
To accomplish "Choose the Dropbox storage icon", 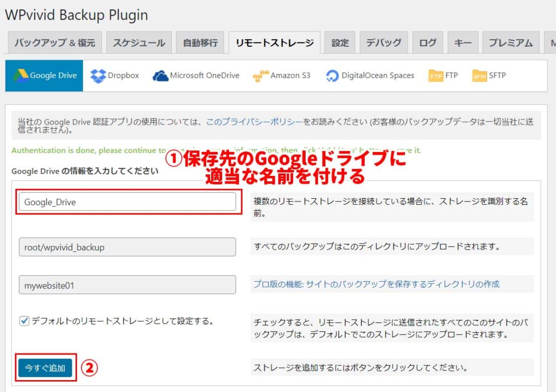I will (98, 76).
